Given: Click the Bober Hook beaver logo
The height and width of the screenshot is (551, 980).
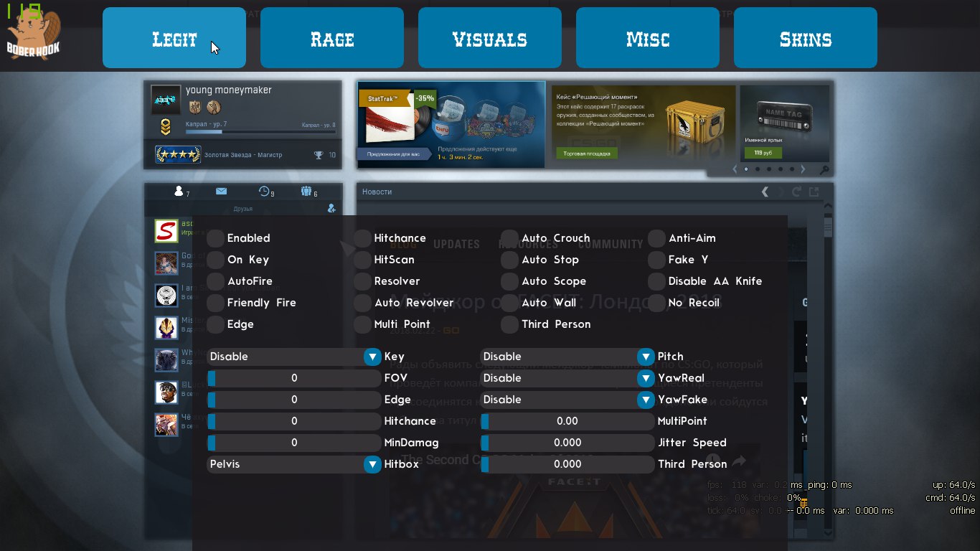Looking at the screenshot, I should (34, 34).
